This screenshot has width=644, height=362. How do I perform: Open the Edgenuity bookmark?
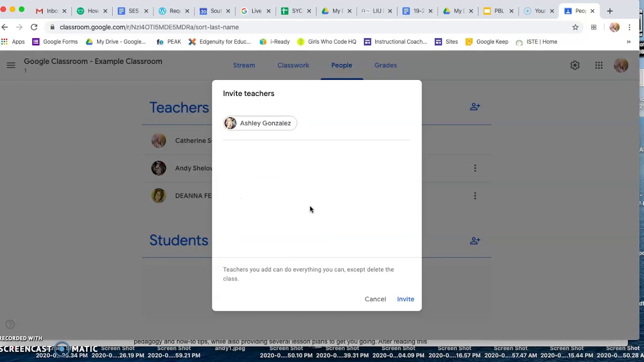219,42
